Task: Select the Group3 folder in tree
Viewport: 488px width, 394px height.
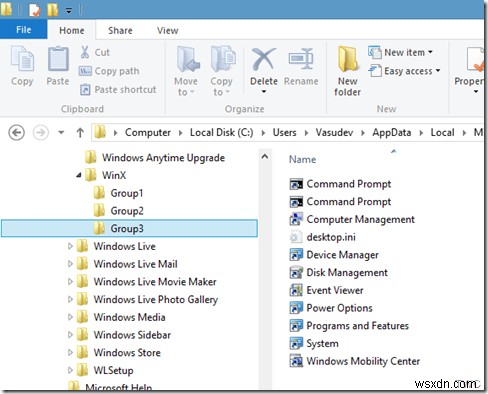Action: 129,228
